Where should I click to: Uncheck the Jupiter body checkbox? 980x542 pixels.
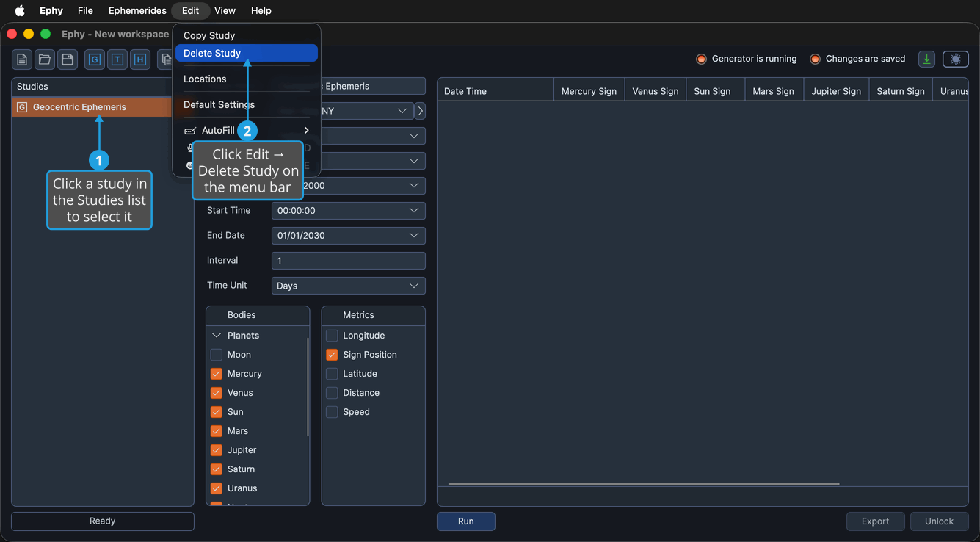217,450
